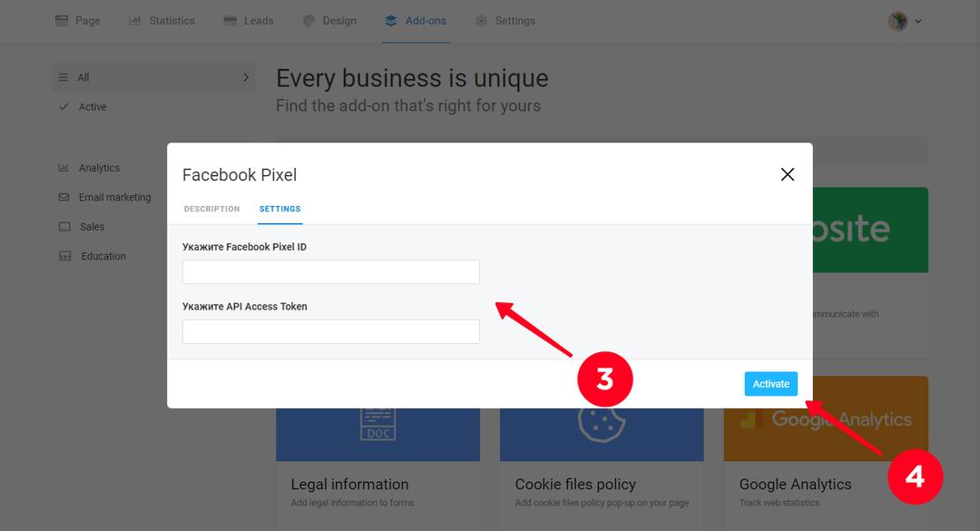This screenshot has width=980, height=531.
Task: Click the Design palette icon
Action: click(x=309, y=21)
